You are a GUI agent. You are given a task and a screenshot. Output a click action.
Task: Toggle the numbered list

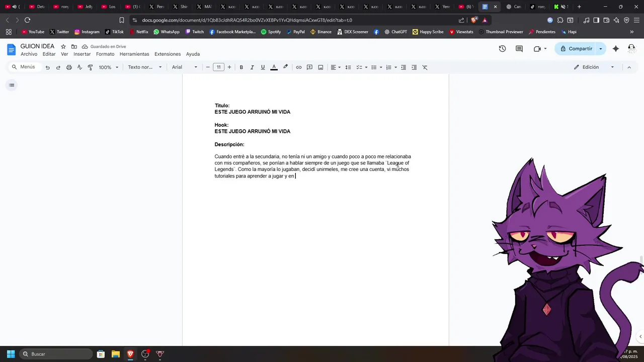388,67
